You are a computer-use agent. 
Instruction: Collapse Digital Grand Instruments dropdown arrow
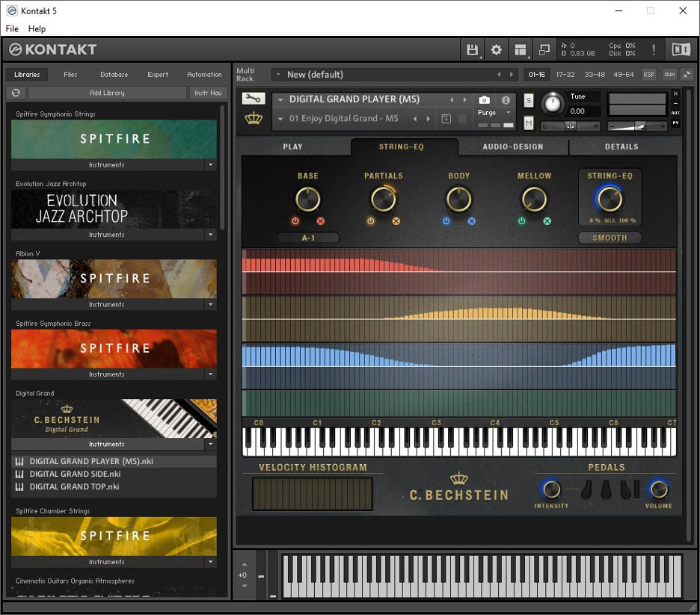point(211,444)
